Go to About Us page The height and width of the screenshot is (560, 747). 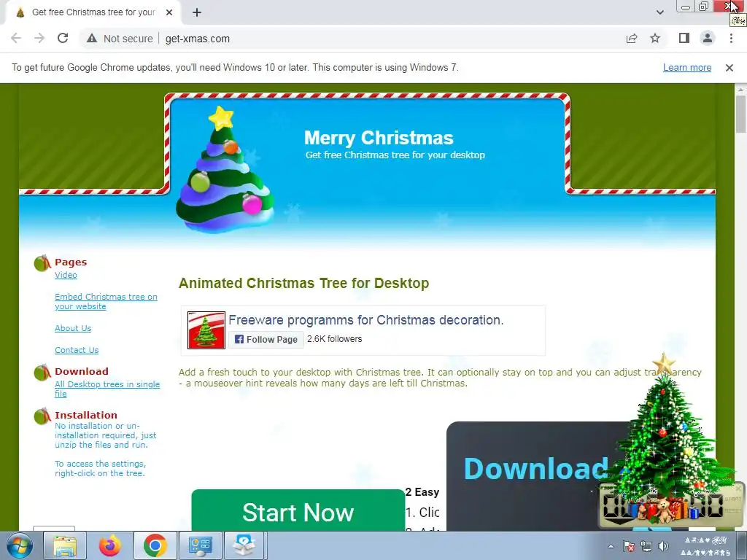(x=73, y=328)
